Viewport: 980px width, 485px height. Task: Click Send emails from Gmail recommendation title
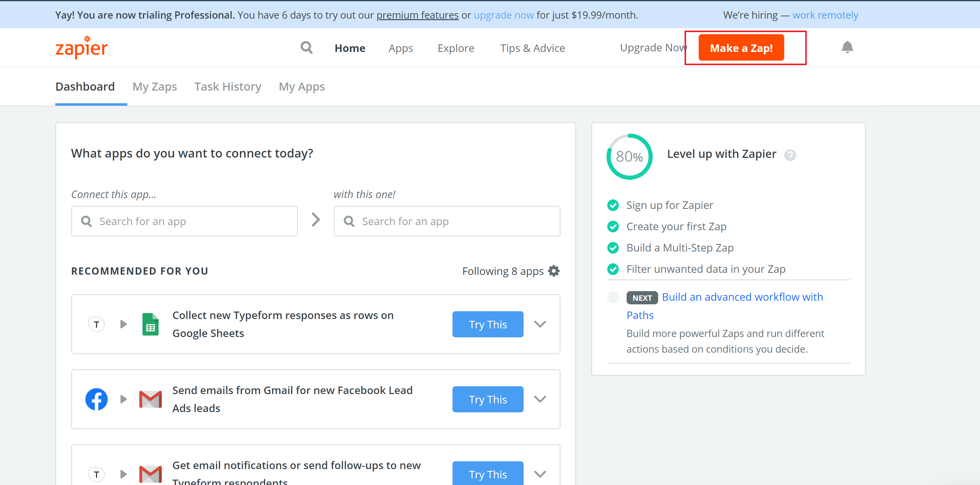[x=292, y=399]
